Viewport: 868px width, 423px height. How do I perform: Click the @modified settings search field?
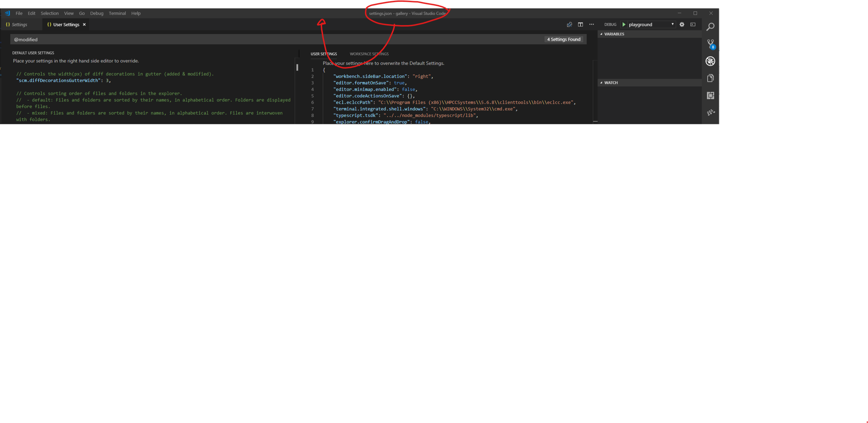click(x=137, y=39)
